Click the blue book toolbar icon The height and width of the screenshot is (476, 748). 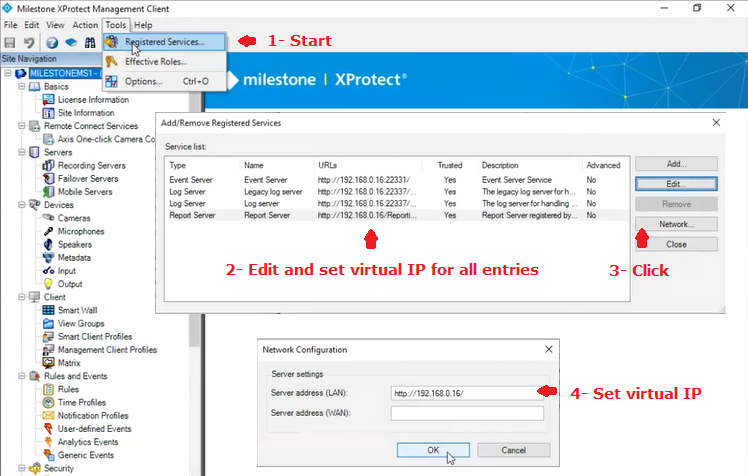point(70,42)
